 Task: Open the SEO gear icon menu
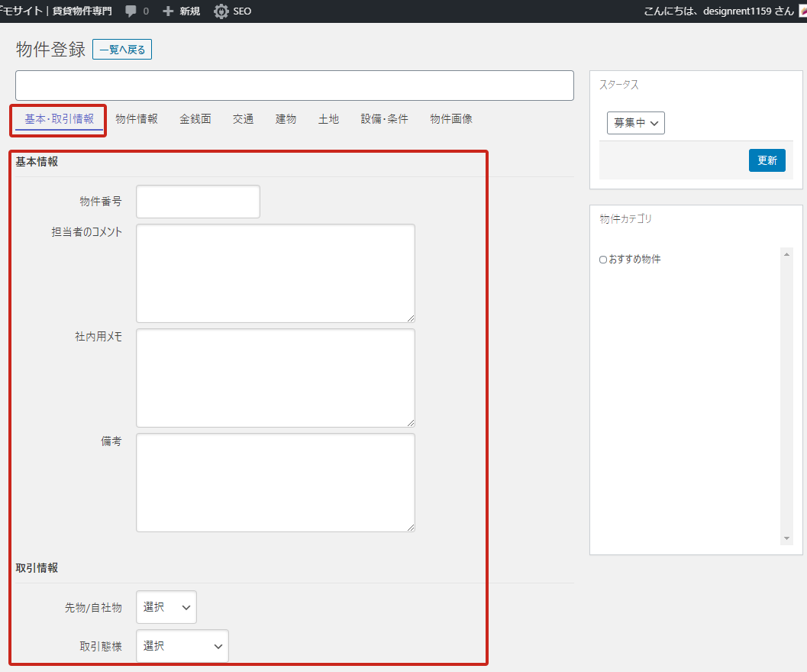[221, 11]
